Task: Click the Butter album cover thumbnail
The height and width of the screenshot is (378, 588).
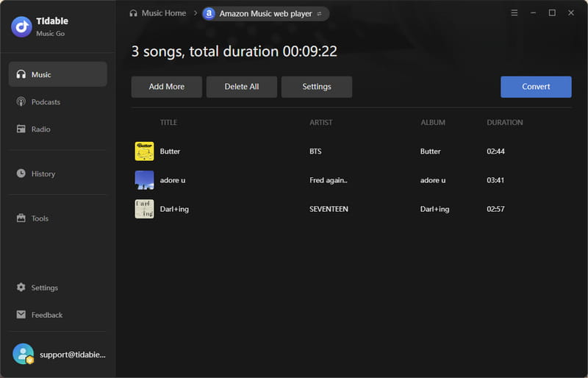Action: 144,151
